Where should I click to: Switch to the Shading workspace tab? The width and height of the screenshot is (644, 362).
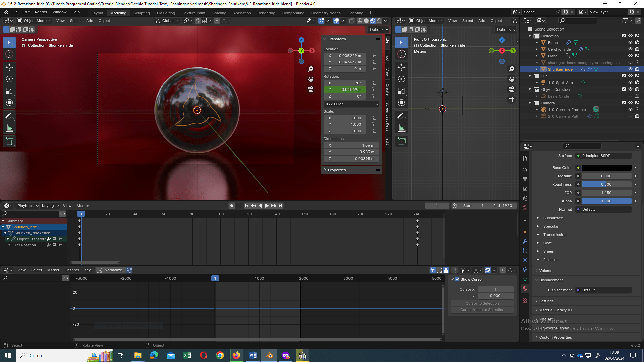click(x=219, y=13)
